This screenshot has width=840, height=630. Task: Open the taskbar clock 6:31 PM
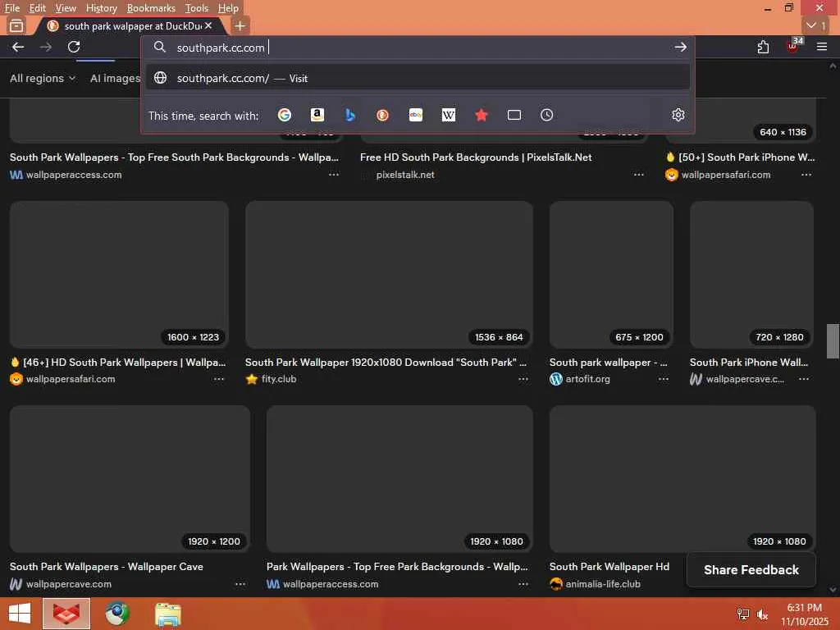(x=804, y=614)
